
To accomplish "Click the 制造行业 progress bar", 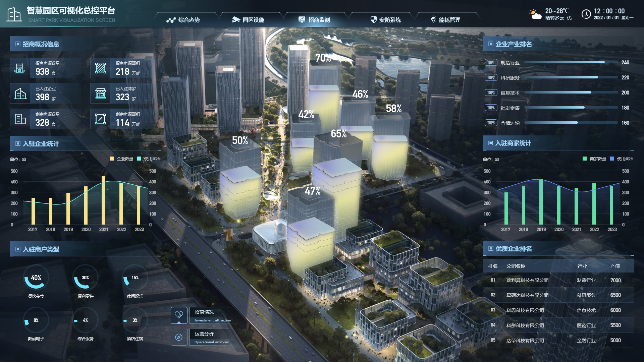I will click(x=571, y=62).
